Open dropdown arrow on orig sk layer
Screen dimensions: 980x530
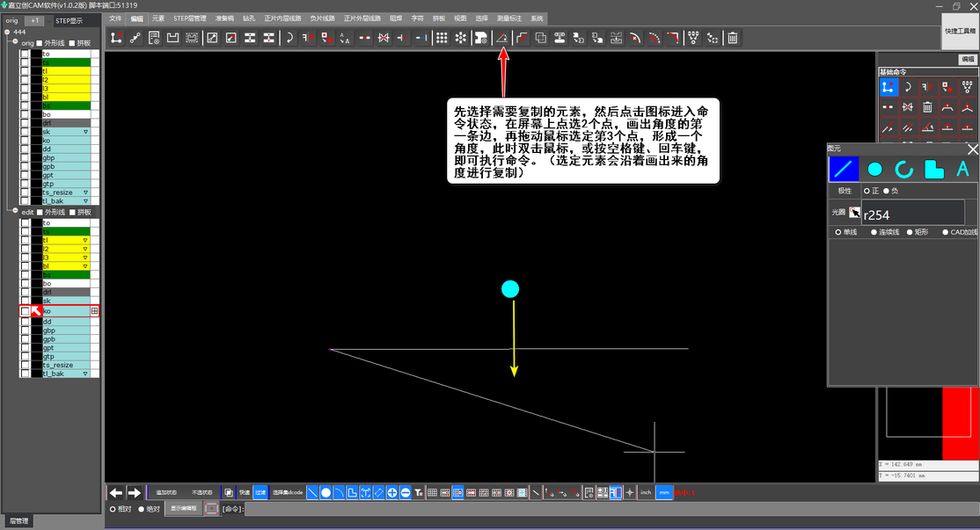(85, 132)
